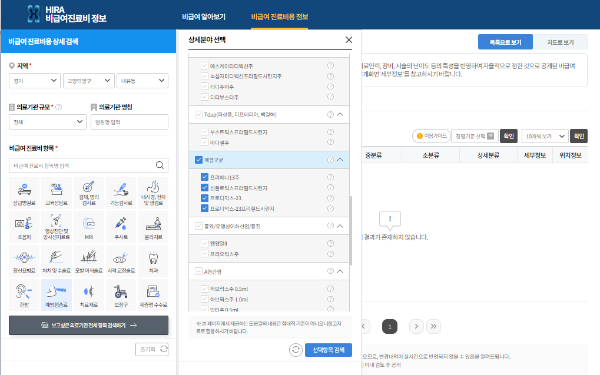Screen dimensions: 600x375
Task: Go to next results page arrow
Action: (416, 326)
